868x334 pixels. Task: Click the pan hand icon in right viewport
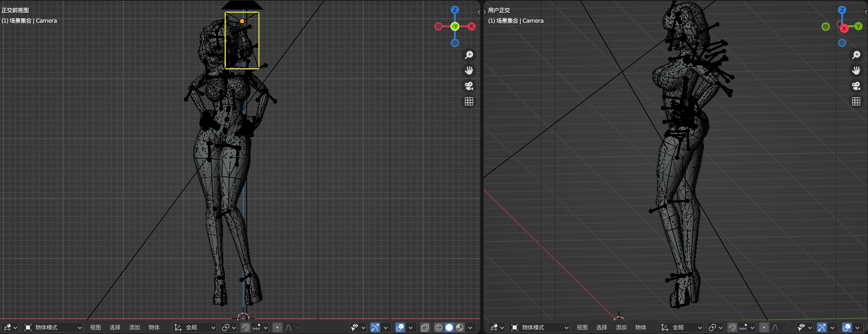(856, 70)
